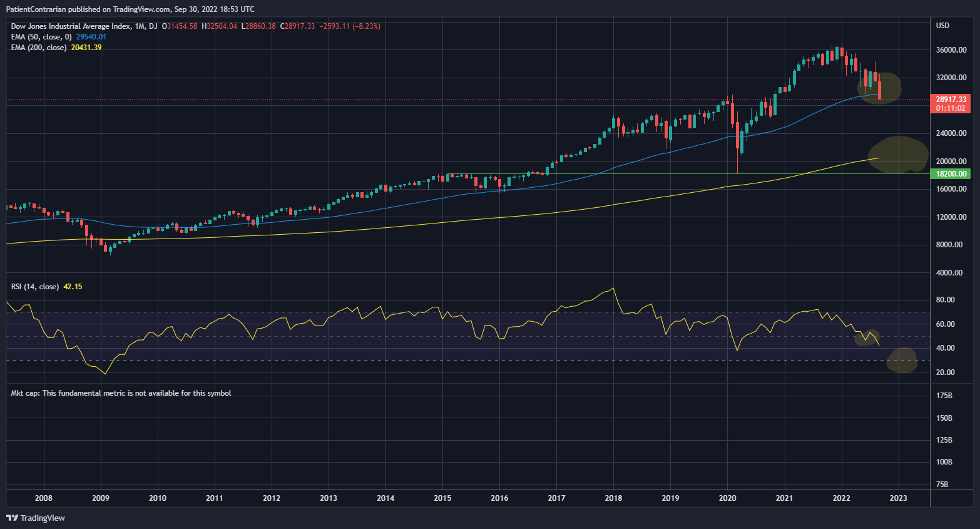Image resolution: width=980 pixels, height=529 pixels.
Task: Click the 2011 year label on time axis
Action: pos(215,498)
